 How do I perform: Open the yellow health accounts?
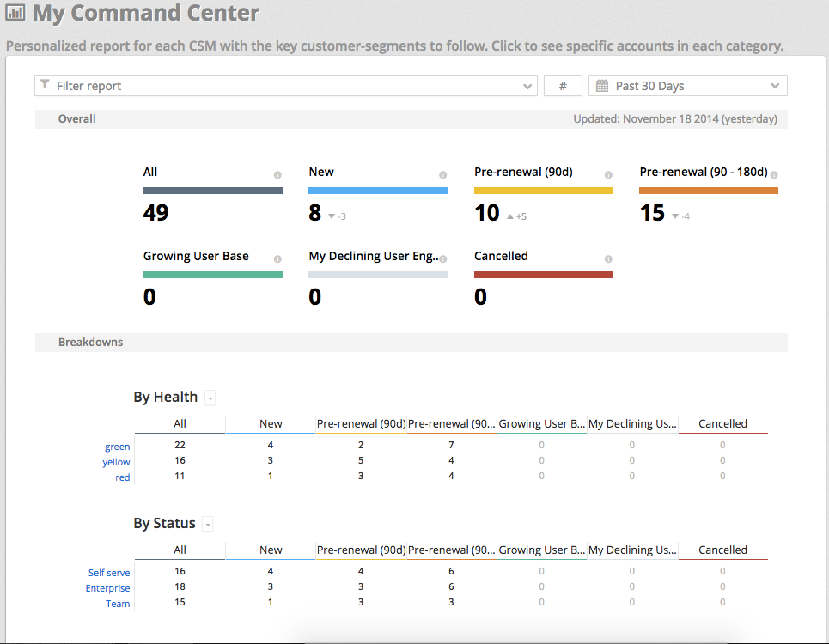click(x=116, y=462)
